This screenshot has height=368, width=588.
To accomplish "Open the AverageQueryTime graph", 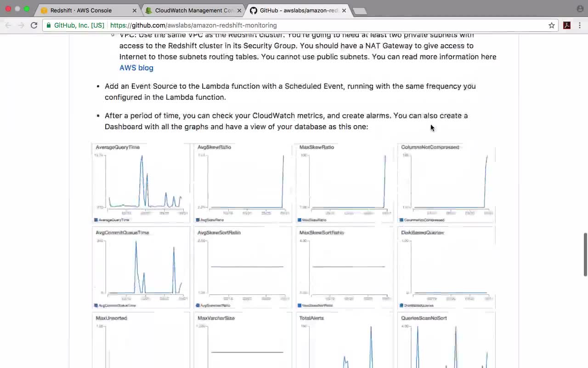I will 141,183.
